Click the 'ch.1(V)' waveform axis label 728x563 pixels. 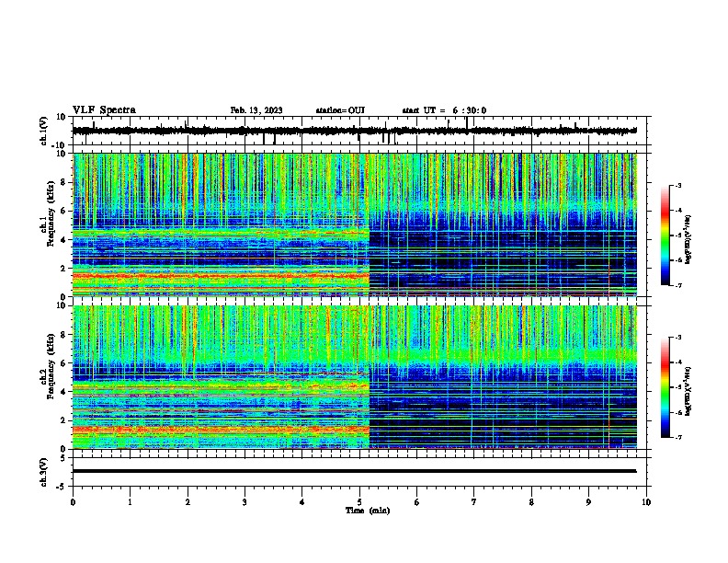point(44,131)
